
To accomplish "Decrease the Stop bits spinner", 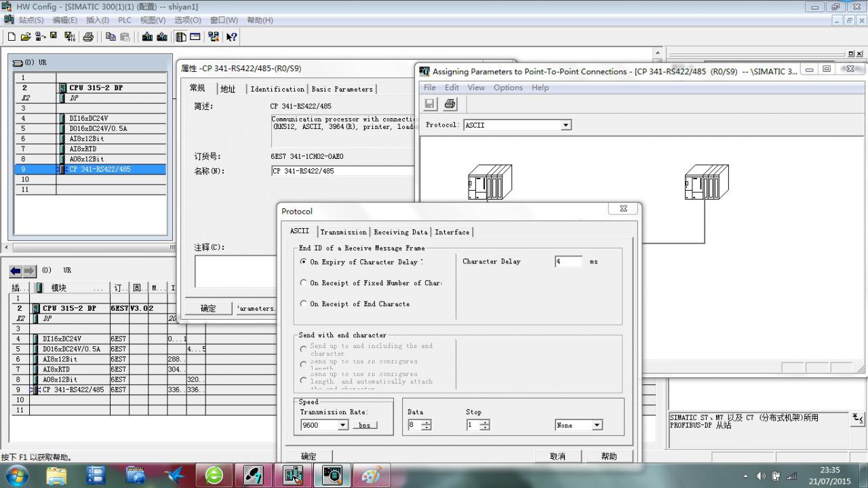I will click(484, 428).
